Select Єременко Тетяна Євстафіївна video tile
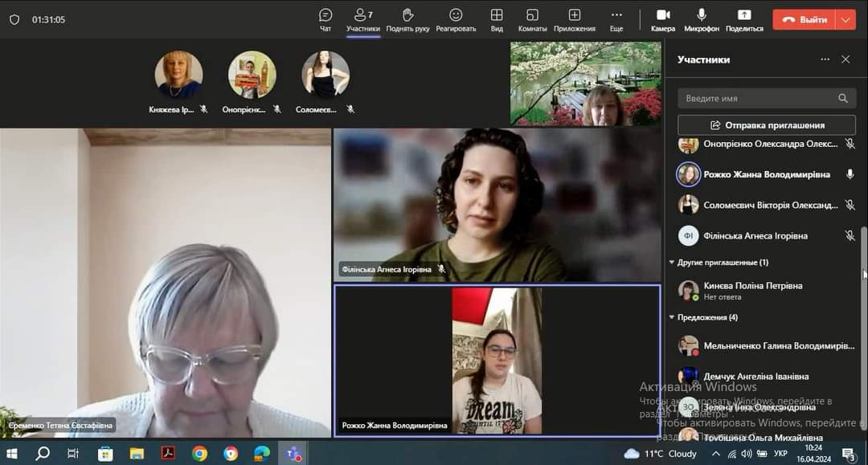Image resolution: width=868 pixels, height=465 pixels. (x=166, y=283)
